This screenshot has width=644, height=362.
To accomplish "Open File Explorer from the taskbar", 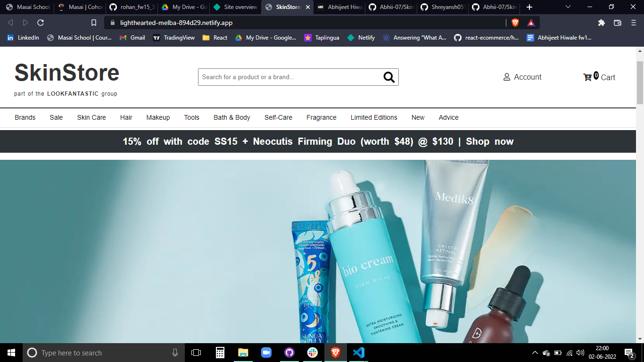I will coord(243,353).
